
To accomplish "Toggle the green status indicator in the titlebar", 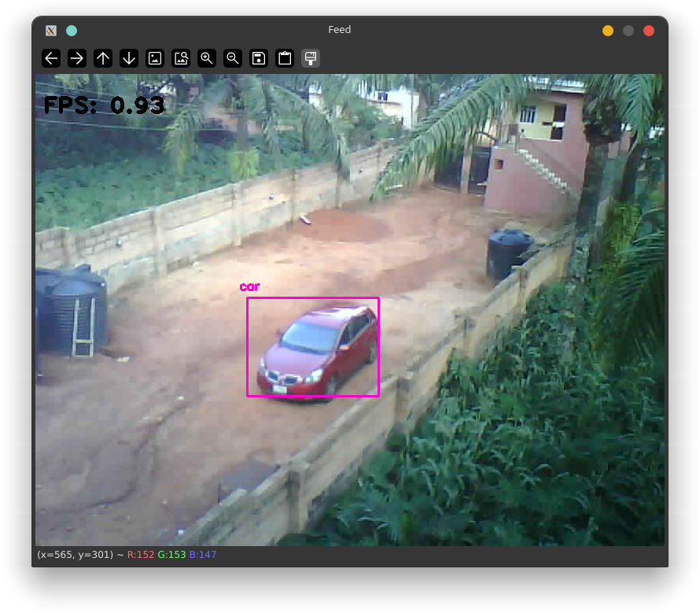I will click(72, 30).
